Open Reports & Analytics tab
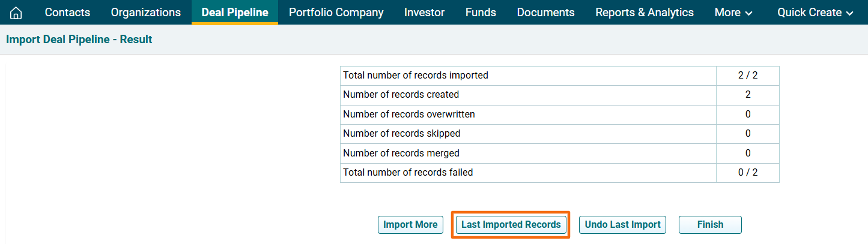The height and width of the screenshot is (244, 868). tap(645, 13)
